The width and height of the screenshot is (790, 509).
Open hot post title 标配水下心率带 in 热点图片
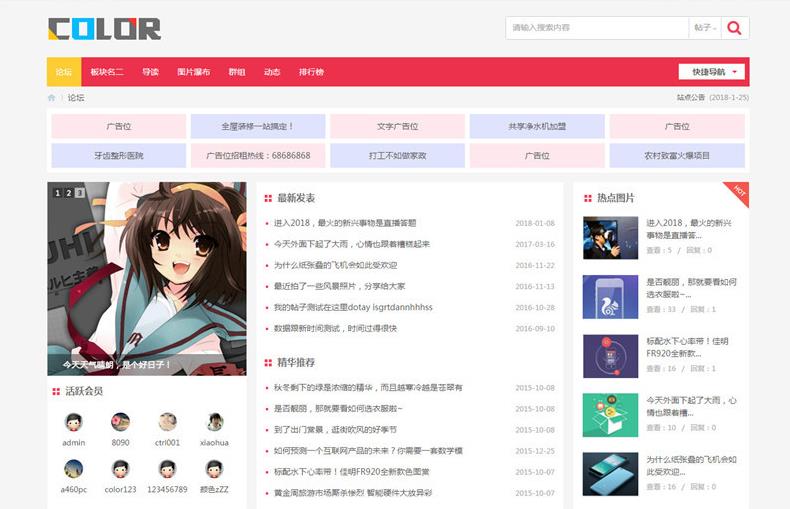pyautogui.click(x=687, y=347)
